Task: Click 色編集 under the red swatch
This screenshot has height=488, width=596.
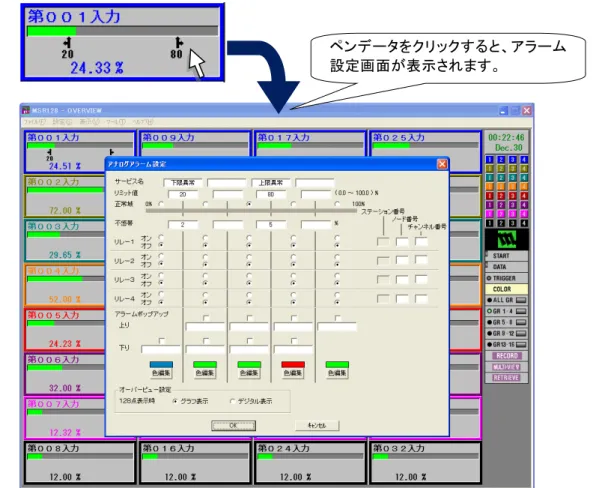Action: point(293,373)
